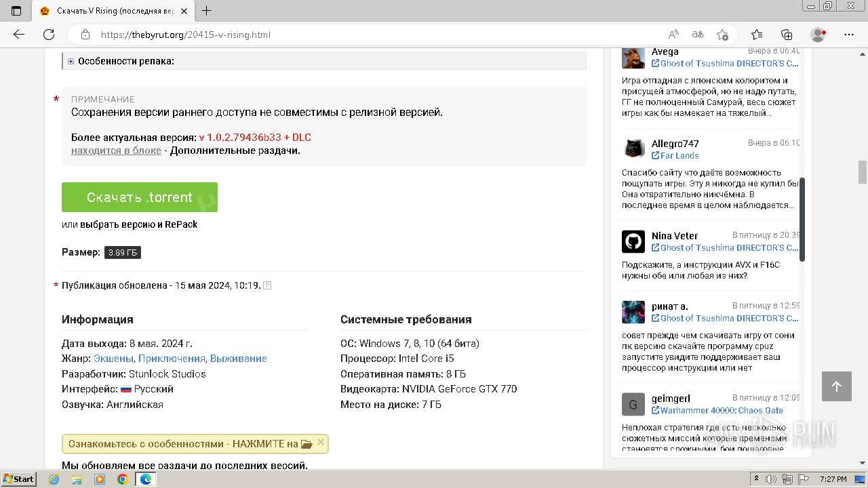
Task: Open Windows Explorer from the taskbar
Action: coord(77,479)
